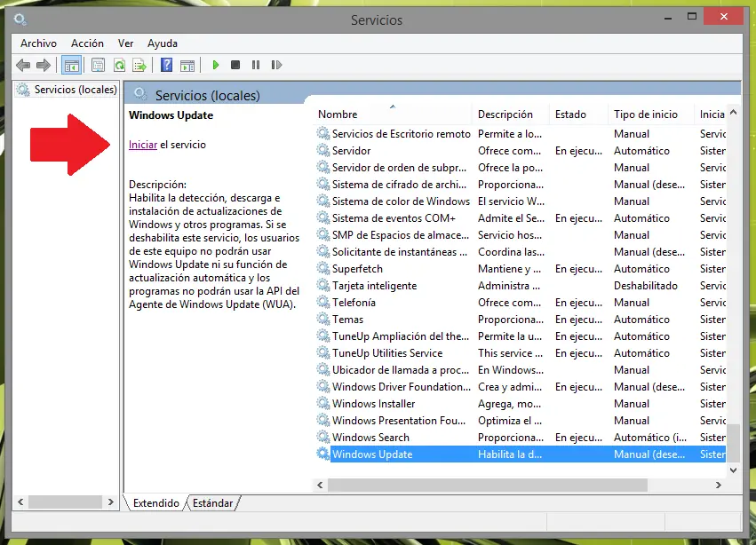Image resolution: width=756 pixels, height=545 pixels.
Task: Stop the service with the square stop icon
Action: tap(235, 65)
